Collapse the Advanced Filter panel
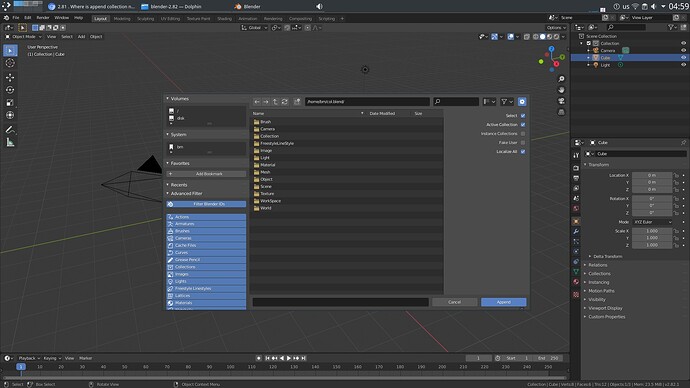This screenshot has height=388, width=690. [x=186, y=194]
